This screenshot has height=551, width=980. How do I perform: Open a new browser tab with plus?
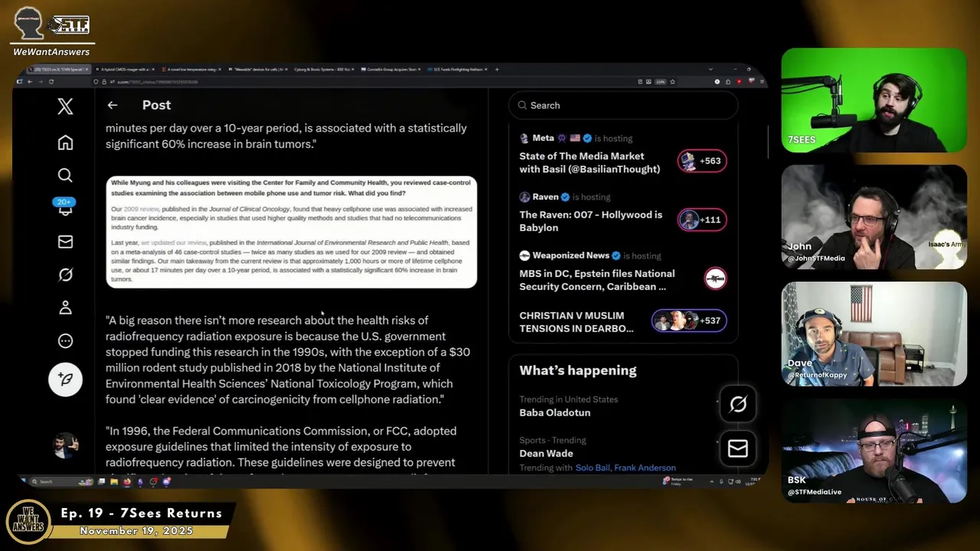497,70
